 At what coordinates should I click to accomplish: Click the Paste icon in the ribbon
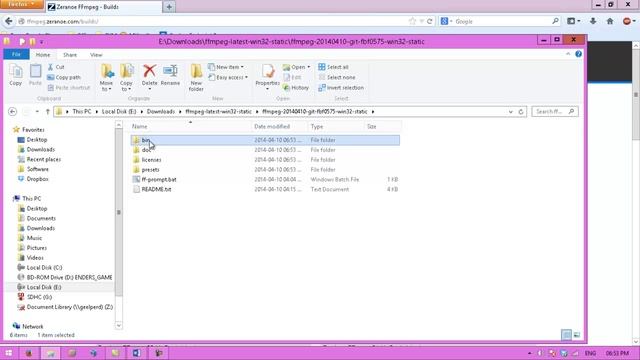[35, 75]
